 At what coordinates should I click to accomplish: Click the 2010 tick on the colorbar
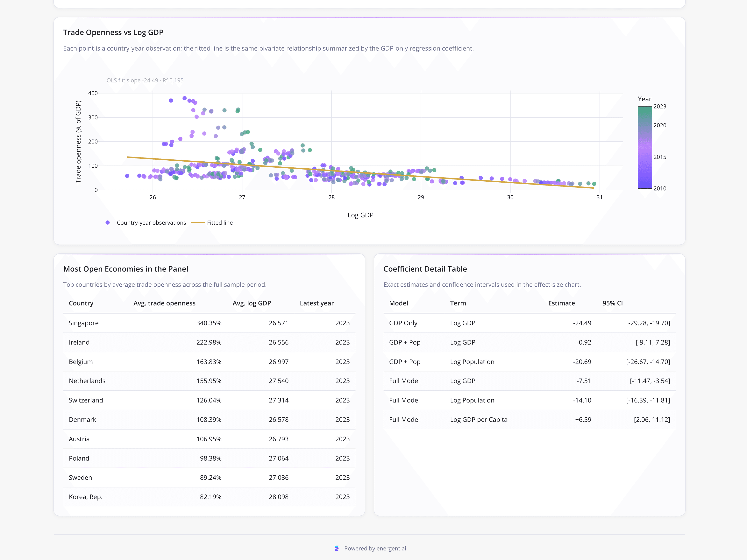(x=659, y=188)
